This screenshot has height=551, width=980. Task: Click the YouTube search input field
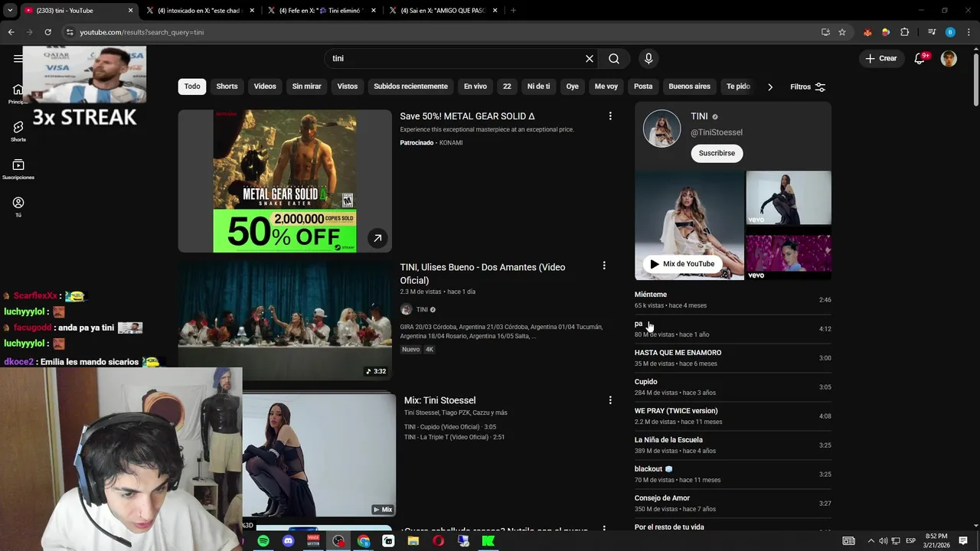456,59
